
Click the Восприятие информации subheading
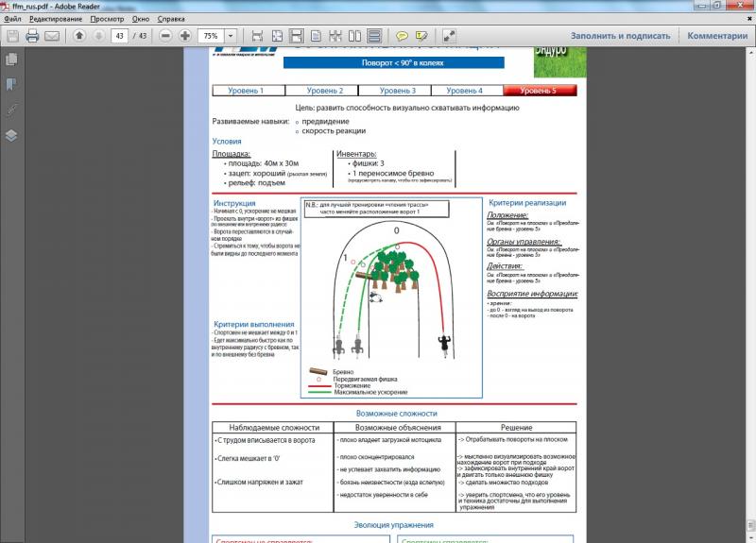(x=532, y=294)
